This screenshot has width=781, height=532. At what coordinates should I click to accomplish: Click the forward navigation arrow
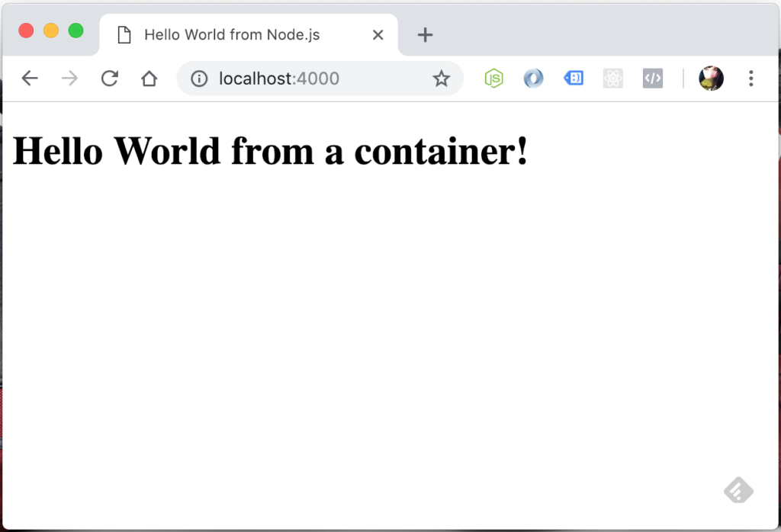pyautogui.click(x=69, y=79)
